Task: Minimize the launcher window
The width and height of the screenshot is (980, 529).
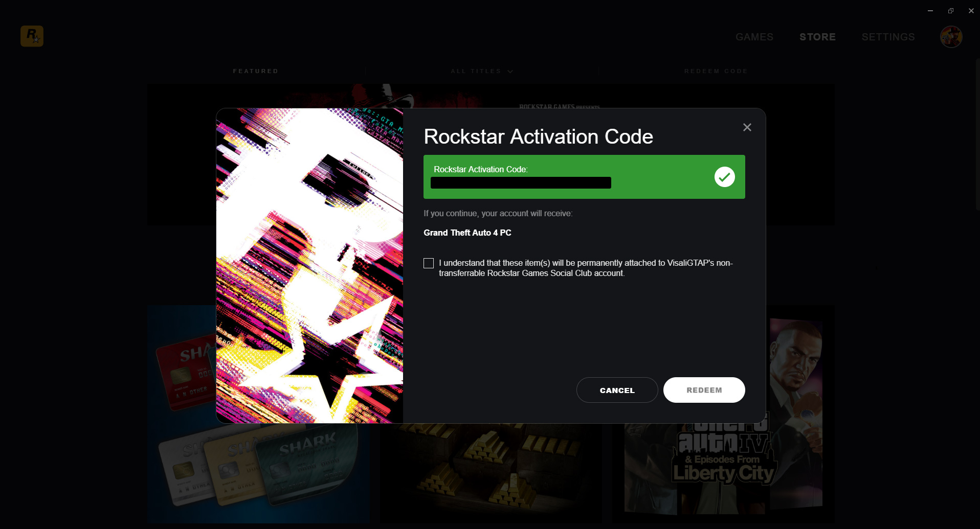Action: (x=930, y=11)
